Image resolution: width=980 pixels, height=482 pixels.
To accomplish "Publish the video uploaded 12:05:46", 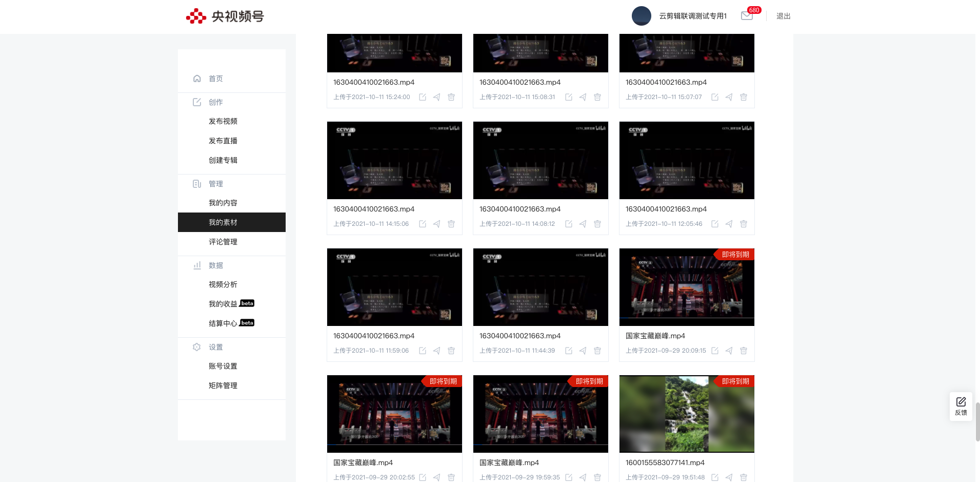I will pyautogui.click(x=729, y=224).
